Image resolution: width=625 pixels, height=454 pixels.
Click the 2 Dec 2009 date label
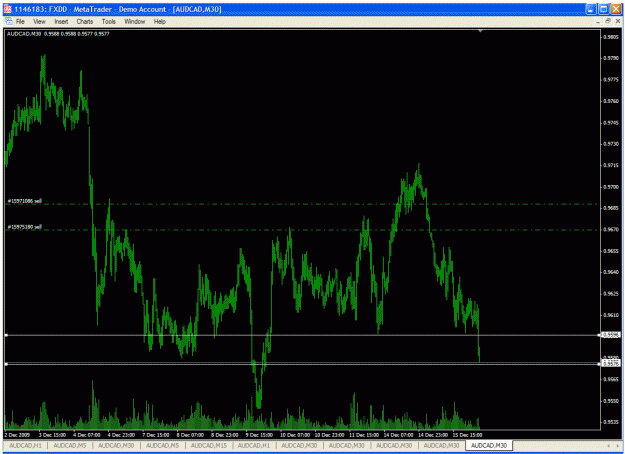(x=17, y=435)
